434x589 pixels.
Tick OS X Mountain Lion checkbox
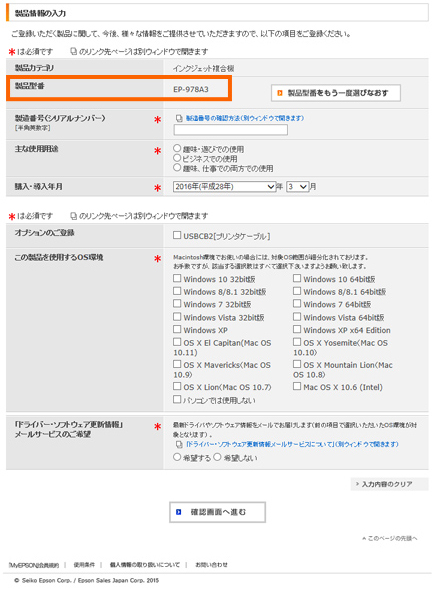pyautogui.click(x=297, y=364)
